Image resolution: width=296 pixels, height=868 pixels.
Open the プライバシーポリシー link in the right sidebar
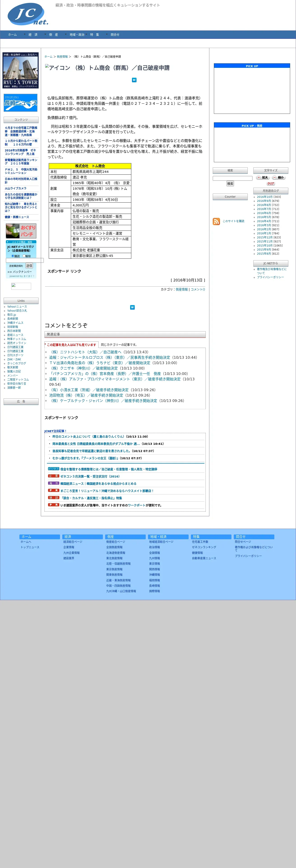270,277
